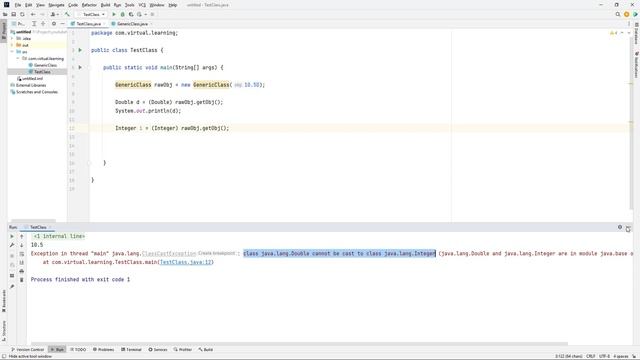Image resolution: width=640 pixels, height=360 pixels.
Task: Open the profiler run options dropdown arrow
Action: tap(145, 14)
